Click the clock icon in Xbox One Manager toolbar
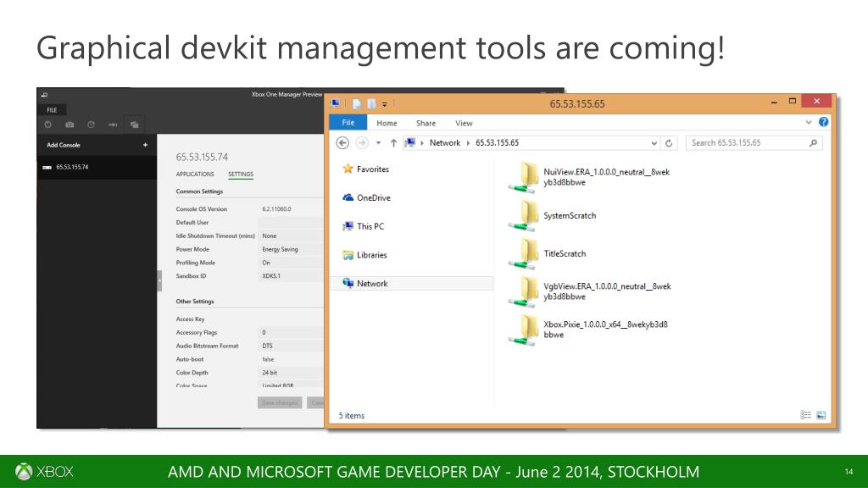 click(91, 125)
